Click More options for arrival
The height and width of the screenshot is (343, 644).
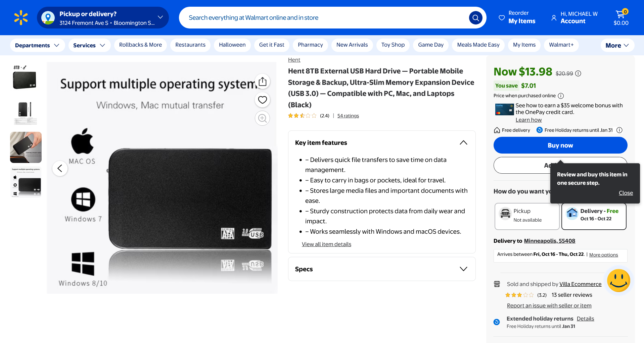point(603,255)
